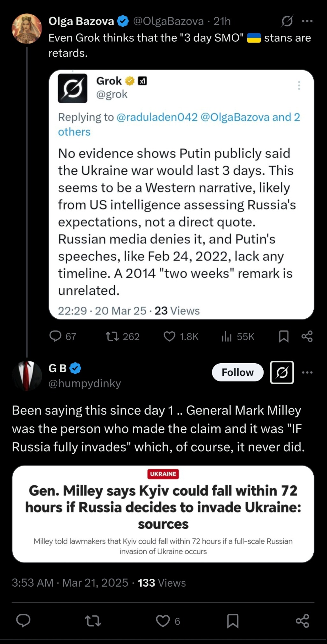Open more options on Olga Bazova's post

[x=307, y=21]
